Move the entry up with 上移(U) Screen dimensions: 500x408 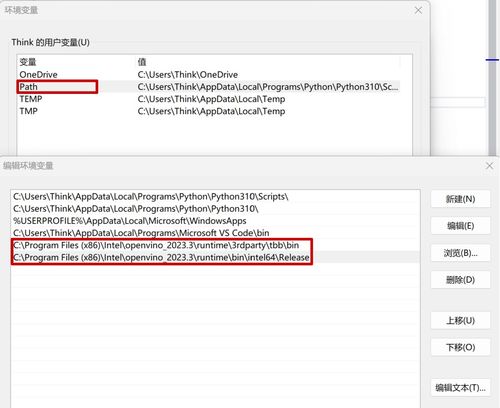click(x=460, y=320)
